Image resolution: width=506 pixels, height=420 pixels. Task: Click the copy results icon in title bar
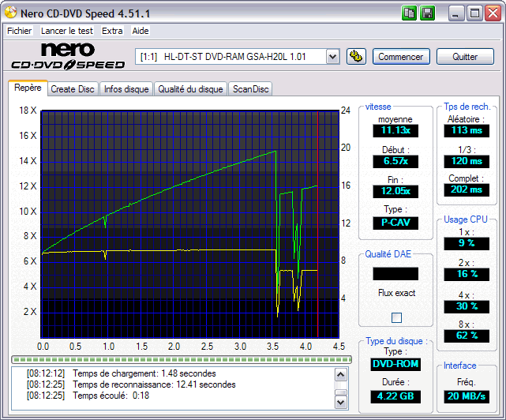tap(409, 13)
